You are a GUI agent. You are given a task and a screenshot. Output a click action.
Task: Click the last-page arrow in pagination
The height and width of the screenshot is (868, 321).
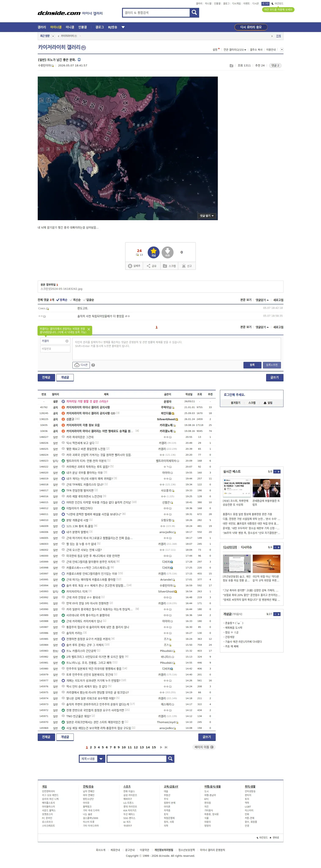tap(166, 747)
